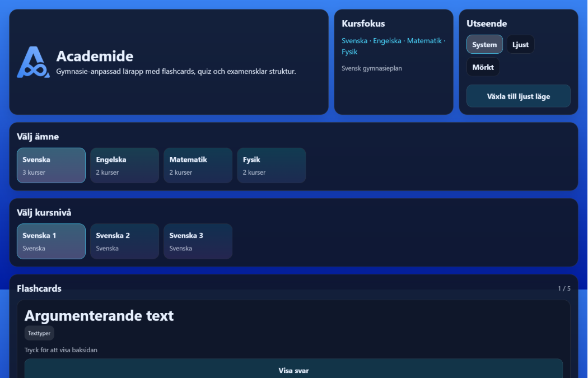Image resolution: width=588 pixels, height=378 pixels.
Task: Select the Mörkt theme option
Action: [483, 67]
